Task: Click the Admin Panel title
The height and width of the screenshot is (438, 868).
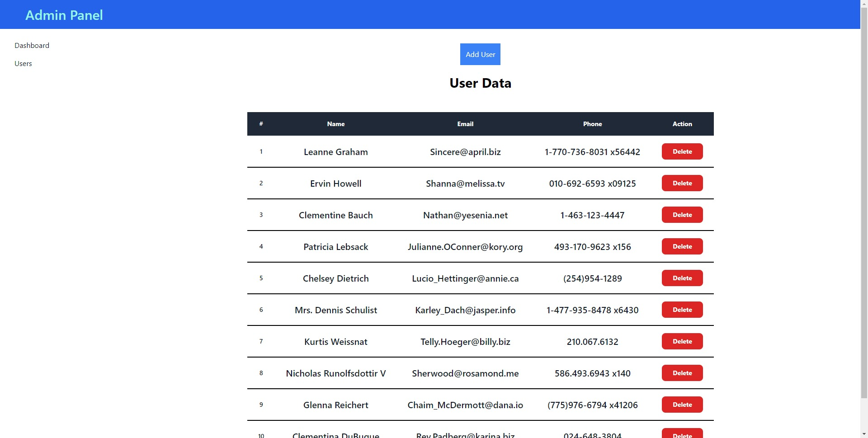Action: coord(64,15)
